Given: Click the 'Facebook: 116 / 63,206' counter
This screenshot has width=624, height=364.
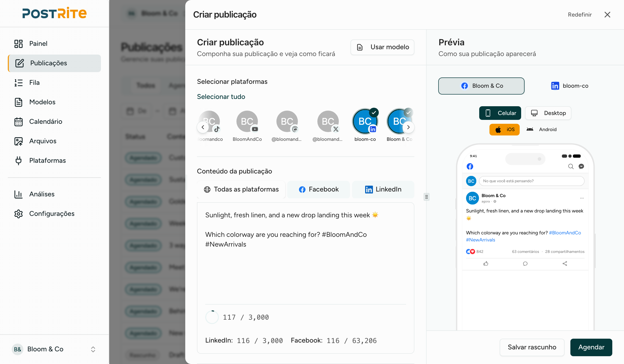Looking at the screenshot, I should [x=333, y=341].
